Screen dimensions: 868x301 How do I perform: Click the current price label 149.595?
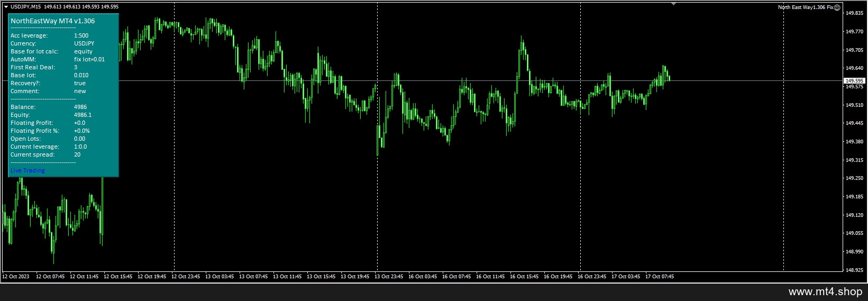point(854,81)
